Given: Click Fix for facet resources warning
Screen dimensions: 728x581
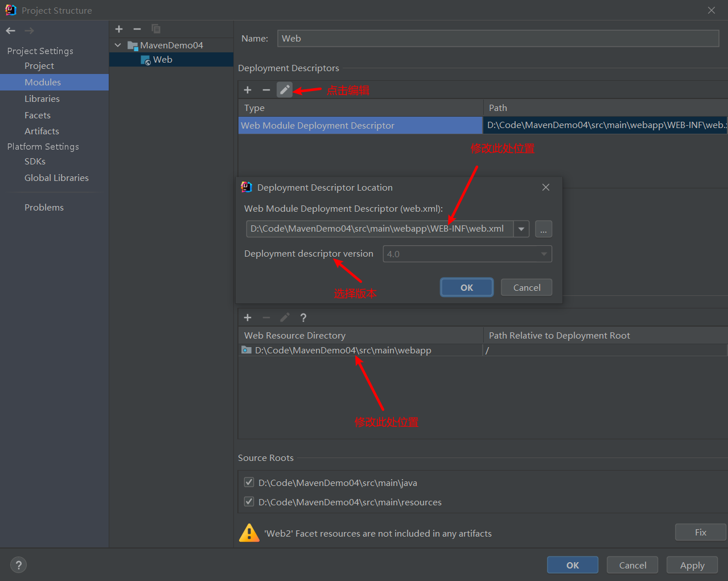Looking at the screenshot, I should 701,532.
